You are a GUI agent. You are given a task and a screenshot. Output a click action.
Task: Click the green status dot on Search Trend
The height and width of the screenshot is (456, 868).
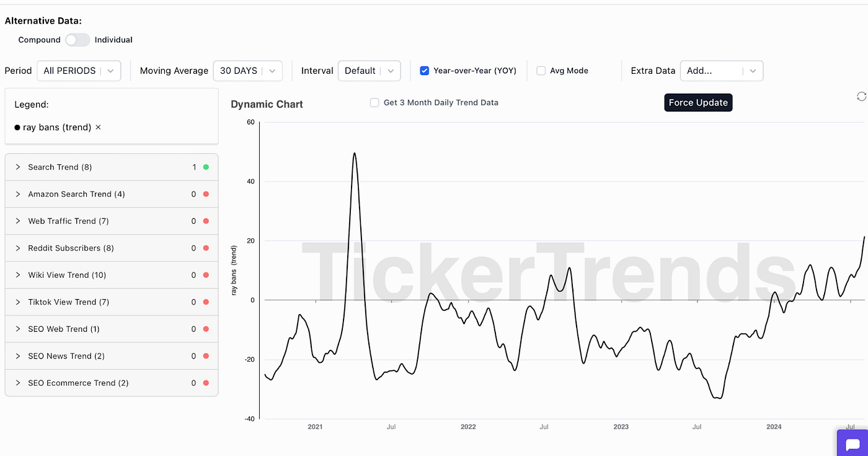(206, 167)
